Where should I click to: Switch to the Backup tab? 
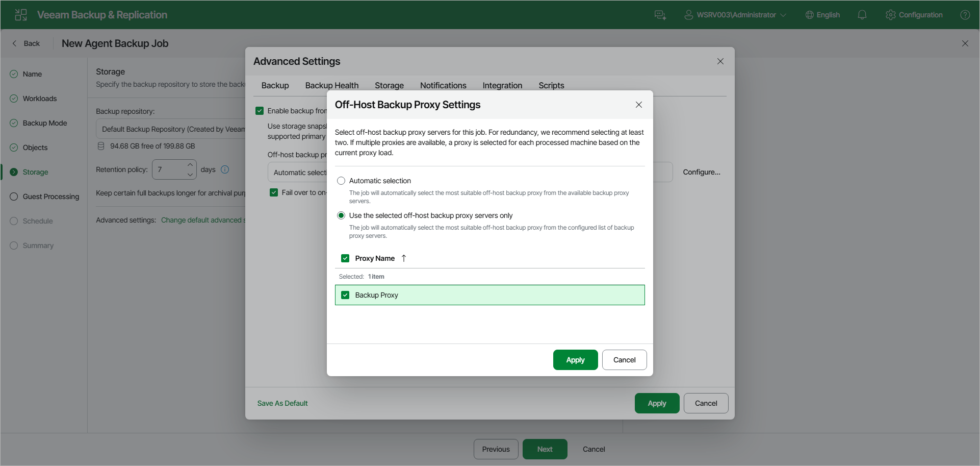pos(275,85)
